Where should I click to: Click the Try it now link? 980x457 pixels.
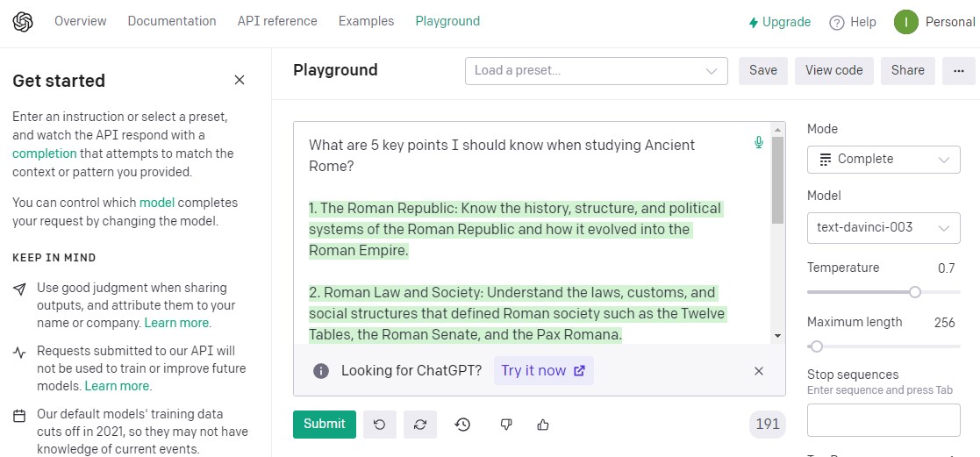click(x=542, y=371)
